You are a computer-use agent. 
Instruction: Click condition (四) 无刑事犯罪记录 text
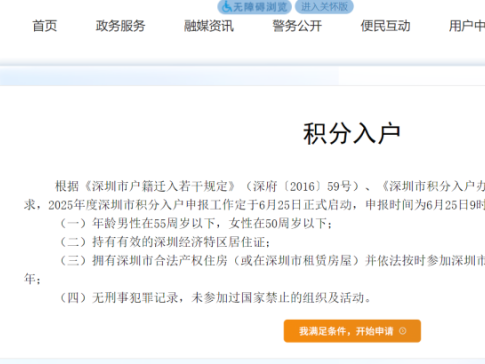[x=215, y=298]
